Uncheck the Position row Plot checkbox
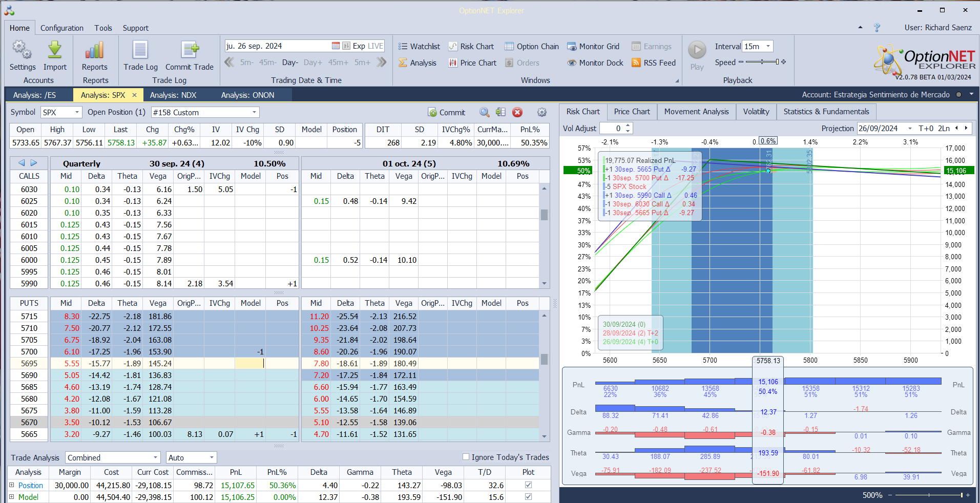Viewport: 980px width, 503px height. [x=528, y=485]
